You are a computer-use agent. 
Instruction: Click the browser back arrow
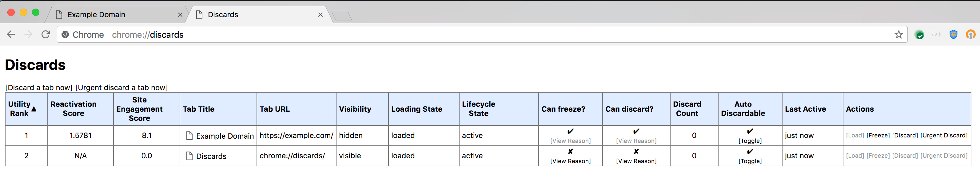[11, 35]
